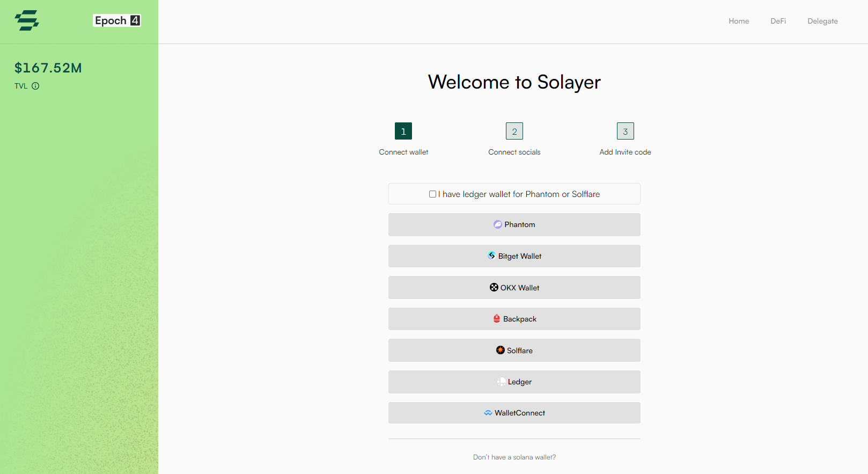868x474 pixels.
Task: Click the Add Invite code label
Action: coord(626,152)
